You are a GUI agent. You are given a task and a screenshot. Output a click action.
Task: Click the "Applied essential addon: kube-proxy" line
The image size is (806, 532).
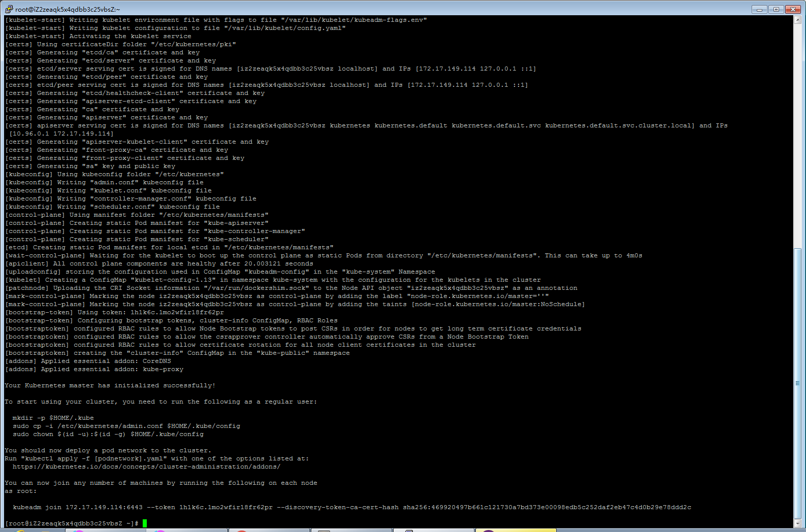(x=94, y=369)
